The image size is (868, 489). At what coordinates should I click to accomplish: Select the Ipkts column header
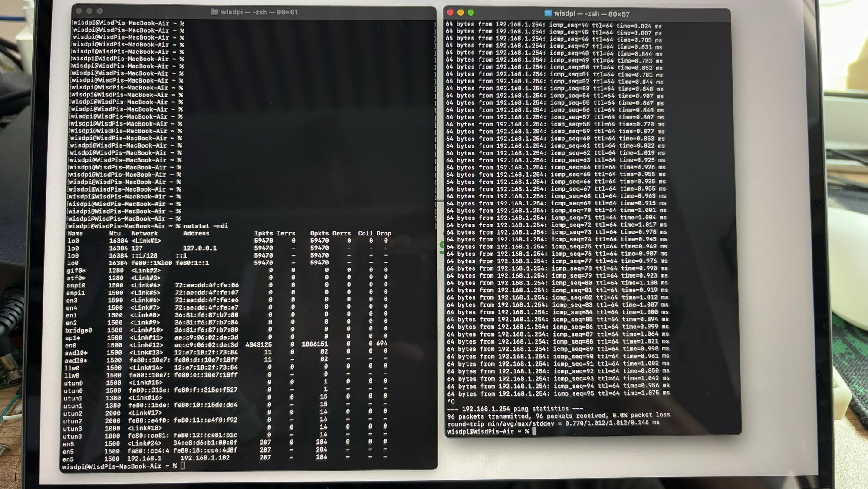tap(263, 233)
